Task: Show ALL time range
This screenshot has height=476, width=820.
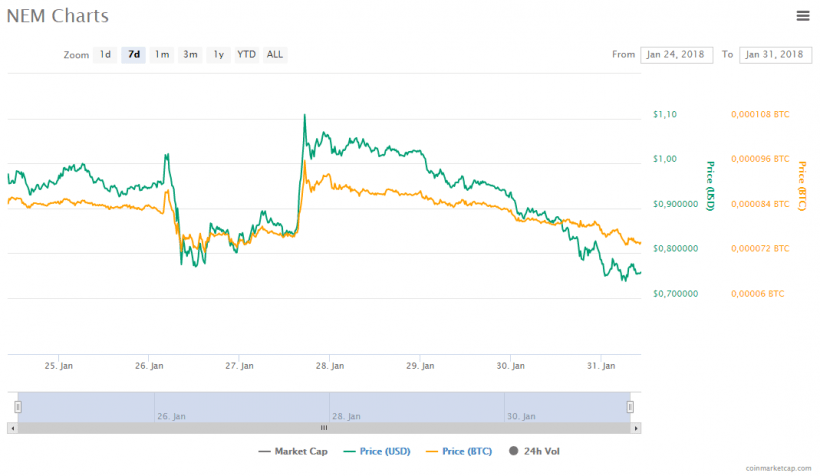Action: coord(275,55)
